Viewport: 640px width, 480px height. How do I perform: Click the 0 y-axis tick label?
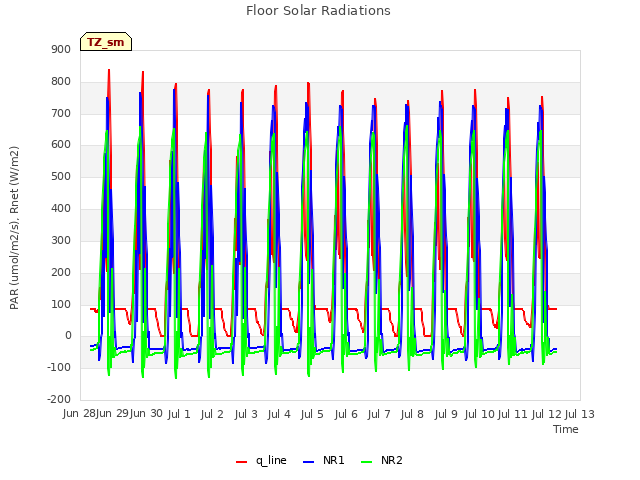68,336
